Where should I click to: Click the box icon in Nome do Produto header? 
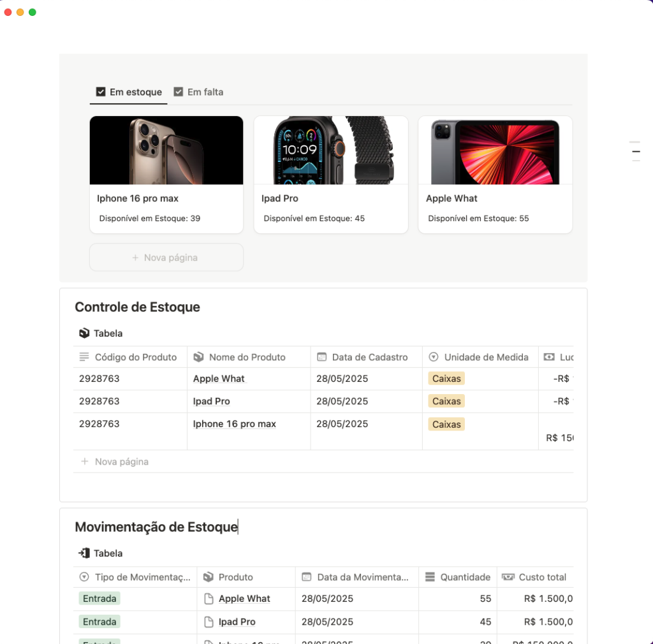click(199, 357)
